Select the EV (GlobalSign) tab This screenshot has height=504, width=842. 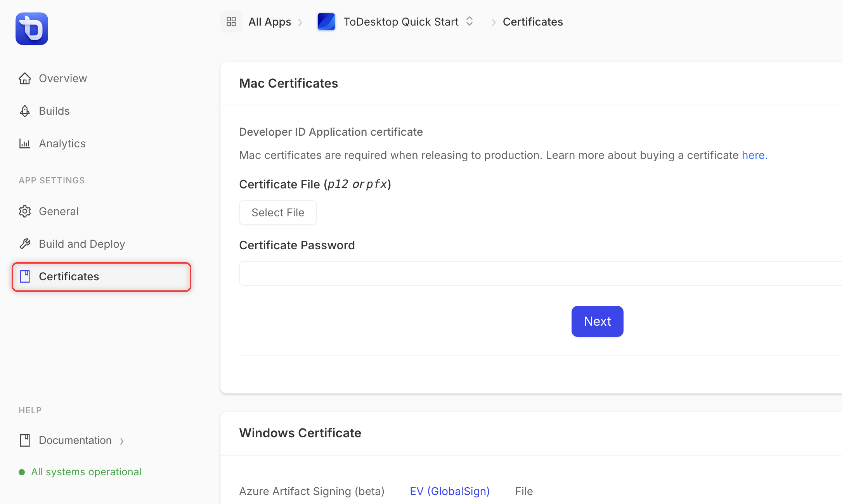450,491
